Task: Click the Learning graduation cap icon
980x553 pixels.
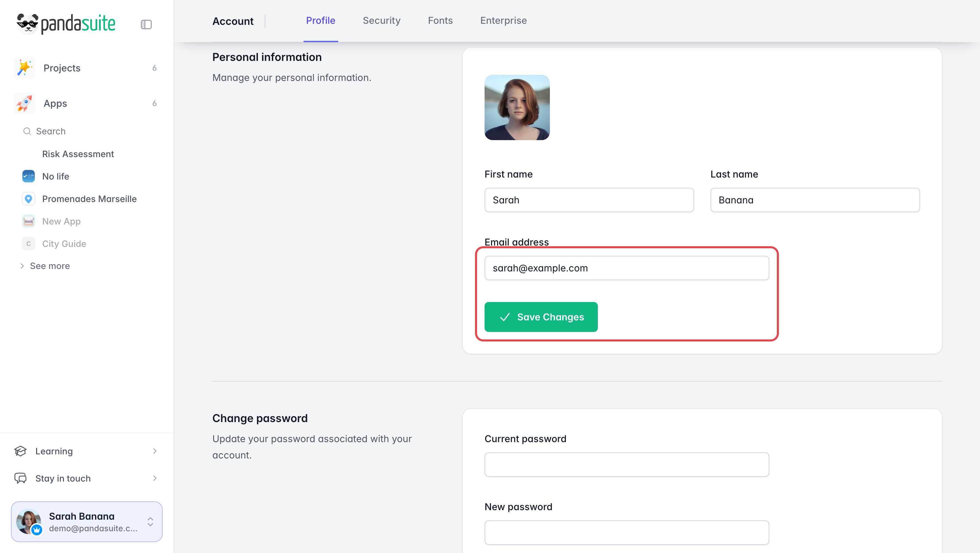Action: 20,451
